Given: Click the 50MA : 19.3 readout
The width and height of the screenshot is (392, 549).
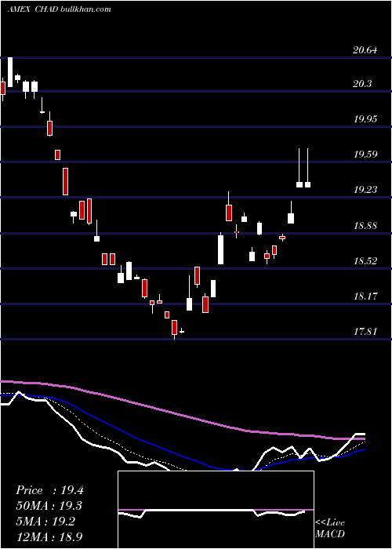Looking at the screenshot, I should click(49, 506).
